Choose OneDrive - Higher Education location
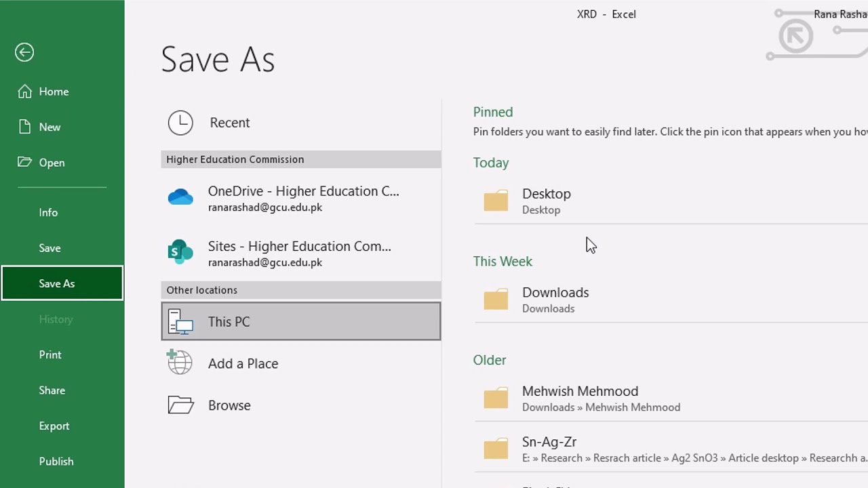Screen dimensions: 868x488 (300, 198)
